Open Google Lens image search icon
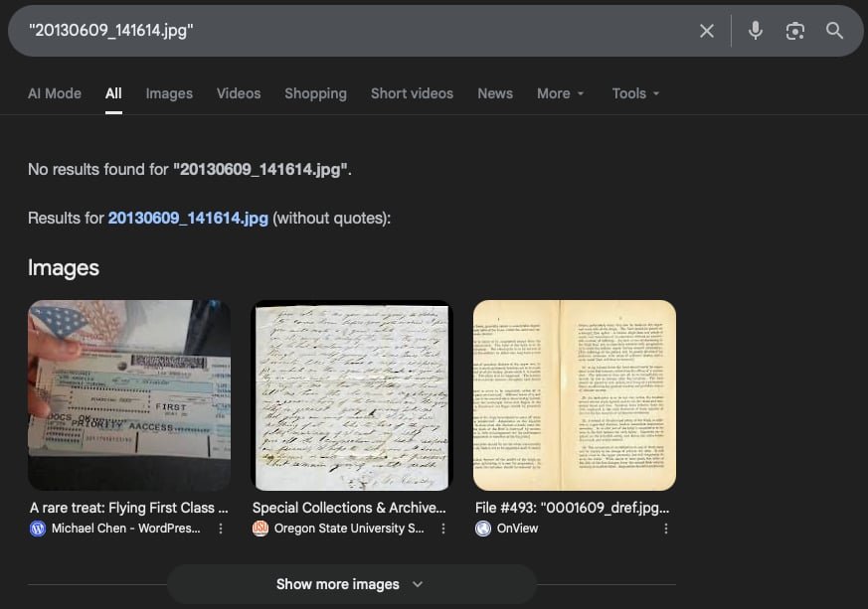This screenshot has width=868, height=609. pos(794,31)
